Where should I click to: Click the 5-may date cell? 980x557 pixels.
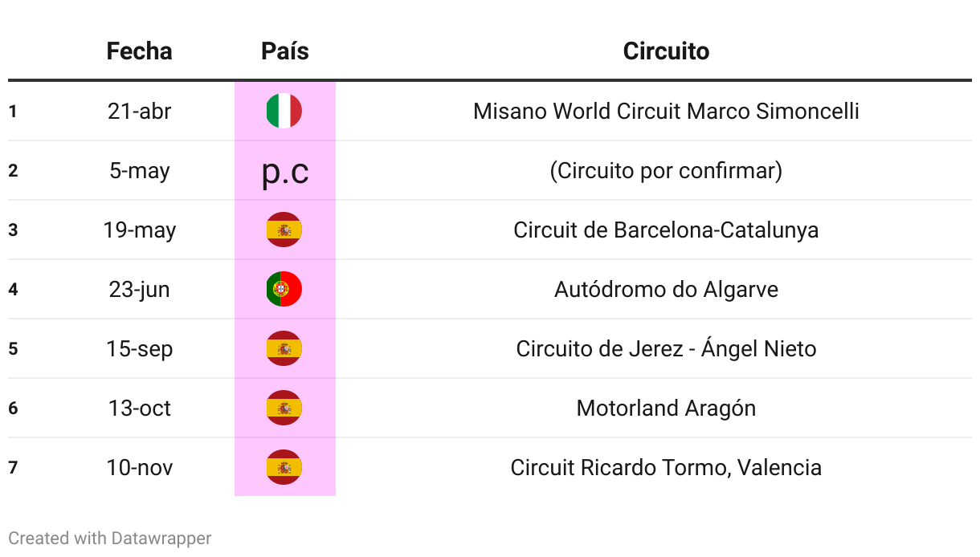[x=139, y=170]
